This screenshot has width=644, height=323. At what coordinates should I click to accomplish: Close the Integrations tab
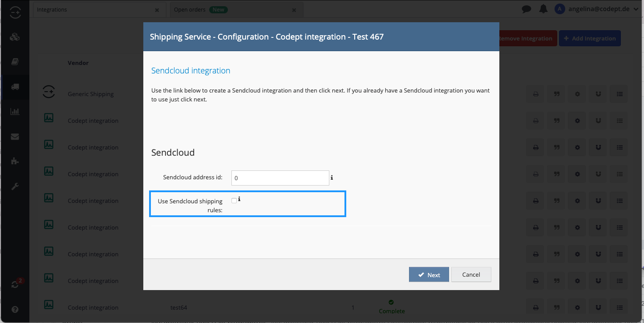pyautogui.click(x=157, y=10)
